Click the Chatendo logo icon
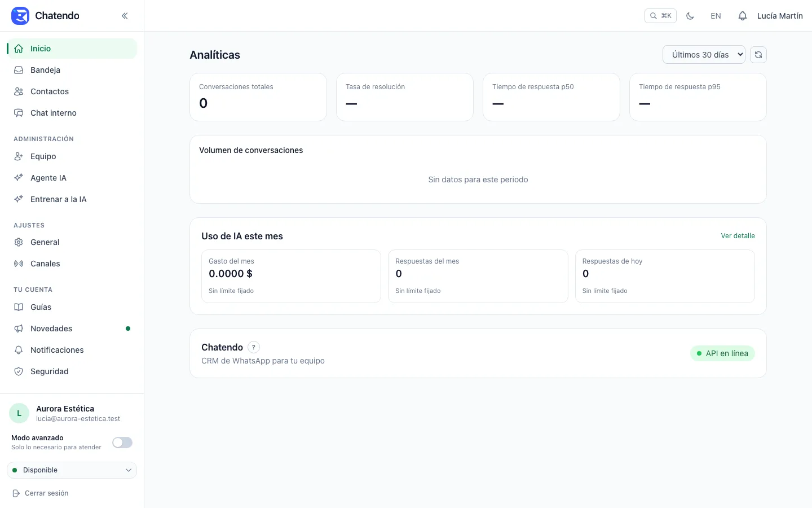Image resolution: width=812 pixels, height=508 pixels. 20,16
